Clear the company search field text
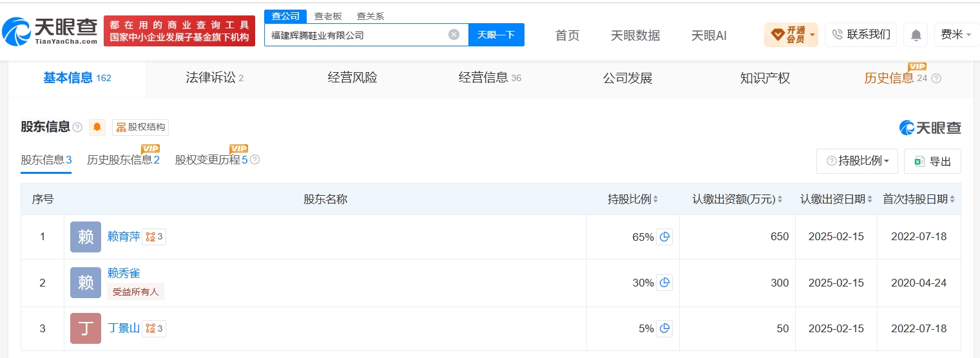980x358 pixels. [x=454, y=35]
